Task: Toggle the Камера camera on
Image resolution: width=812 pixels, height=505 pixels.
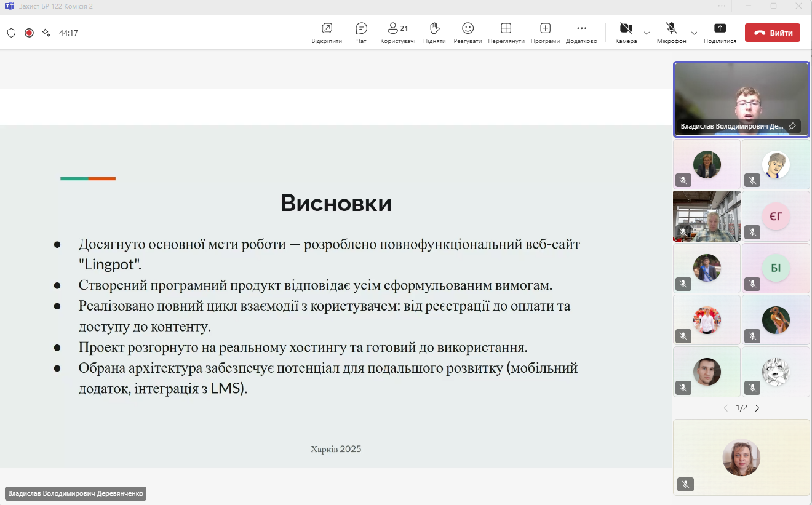Action: 626,33
